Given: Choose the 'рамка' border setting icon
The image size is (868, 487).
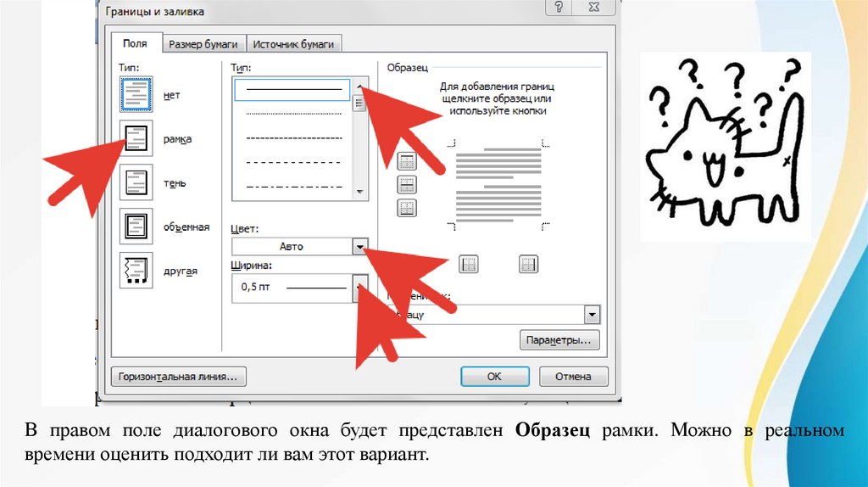Looking at the screenshot, I should 136,138.
